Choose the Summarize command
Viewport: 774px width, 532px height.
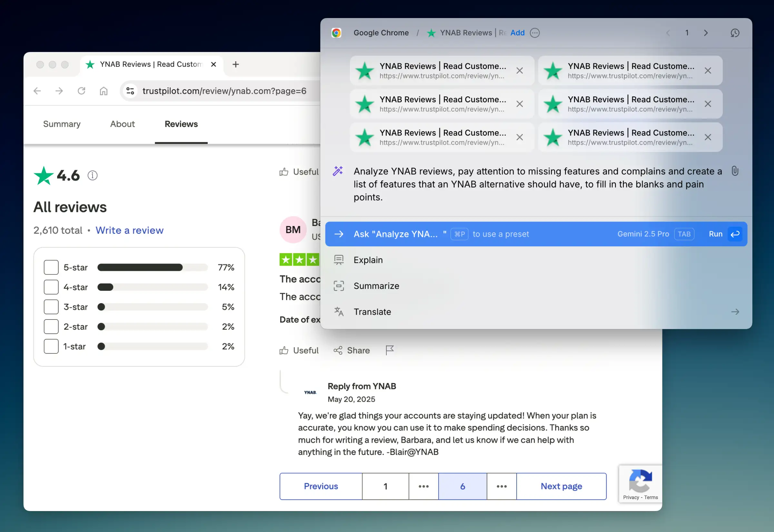tap(536, 286)
